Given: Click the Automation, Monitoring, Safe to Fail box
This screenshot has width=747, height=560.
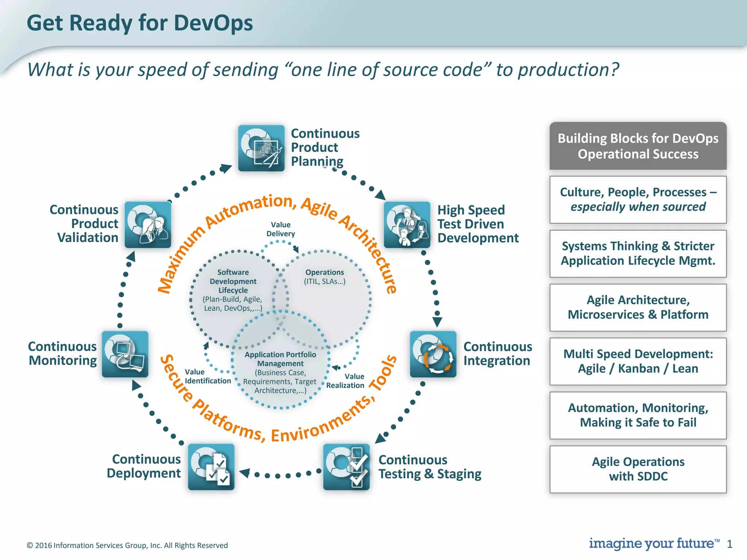Looking at the screenshot, I should 638,416.
